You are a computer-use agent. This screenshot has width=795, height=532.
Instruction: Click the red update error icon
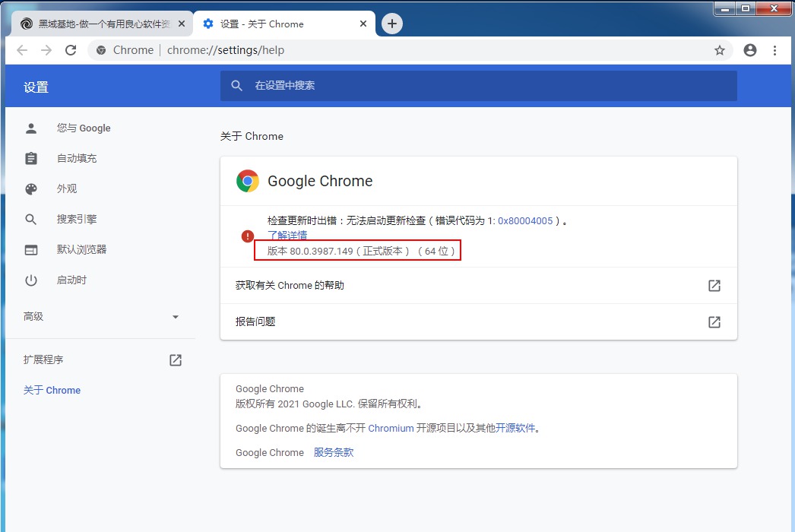click(248, 236)
